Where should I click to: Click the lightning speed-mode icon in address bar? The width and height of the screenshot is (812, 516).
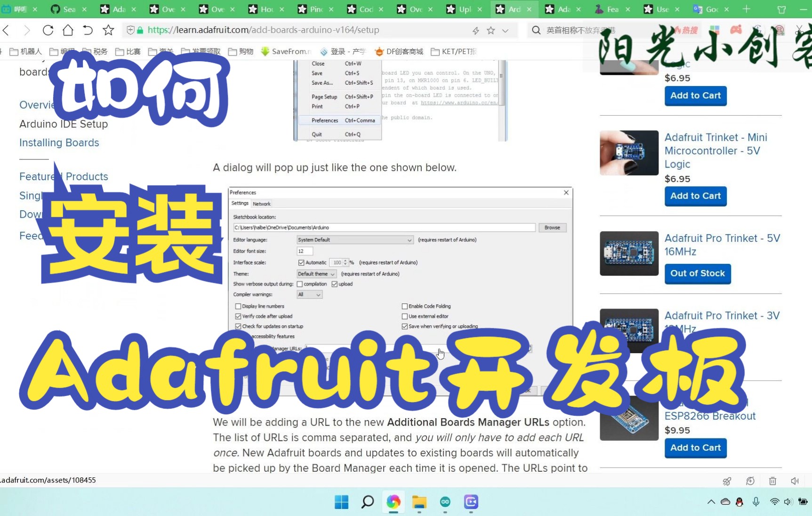click(476, 31)
